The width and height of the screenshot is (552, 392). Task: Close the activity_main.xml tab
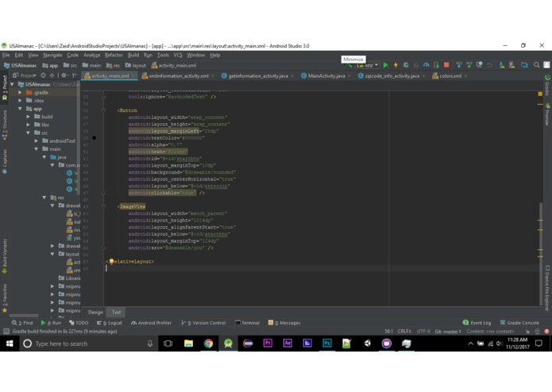(133, 76)
